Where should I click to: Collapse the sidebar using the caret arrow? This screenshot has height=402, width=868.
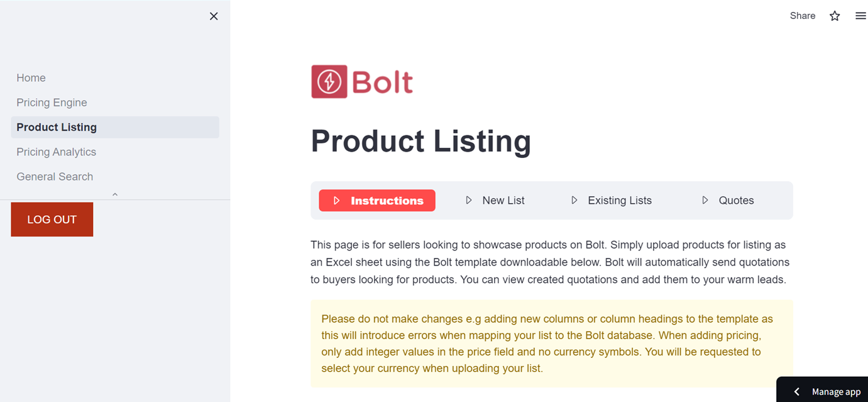pyautogui.click(x=114, y=194)
